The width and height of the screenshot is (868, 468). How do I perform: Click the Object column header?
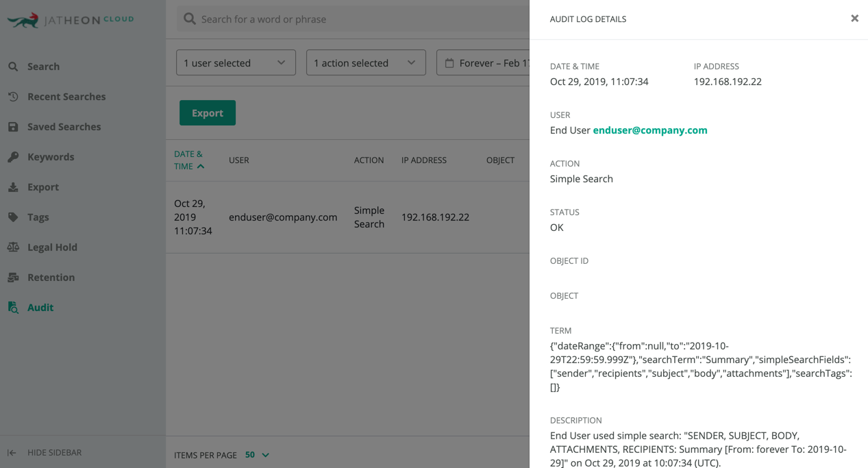tap(500, 160)
